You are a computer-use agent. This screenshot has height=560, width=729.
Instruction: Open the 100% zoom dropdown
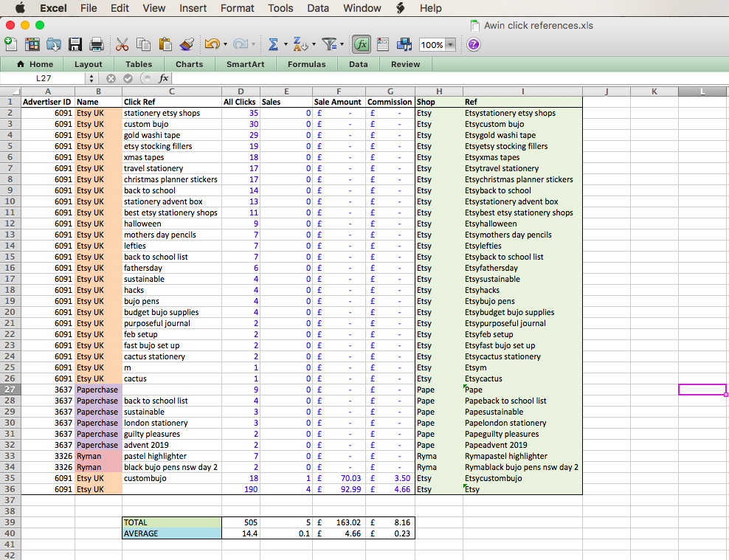click(x=450, y=44)
